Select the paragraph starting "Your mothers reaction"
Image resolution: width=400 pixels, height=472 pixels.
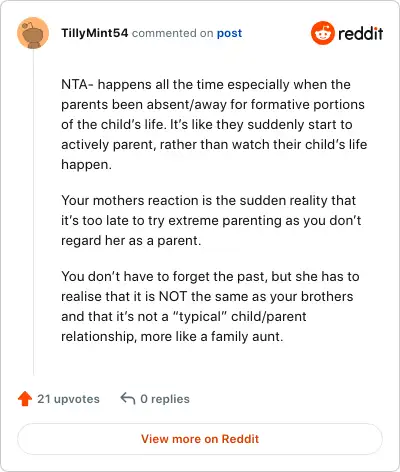pos(211,220)
